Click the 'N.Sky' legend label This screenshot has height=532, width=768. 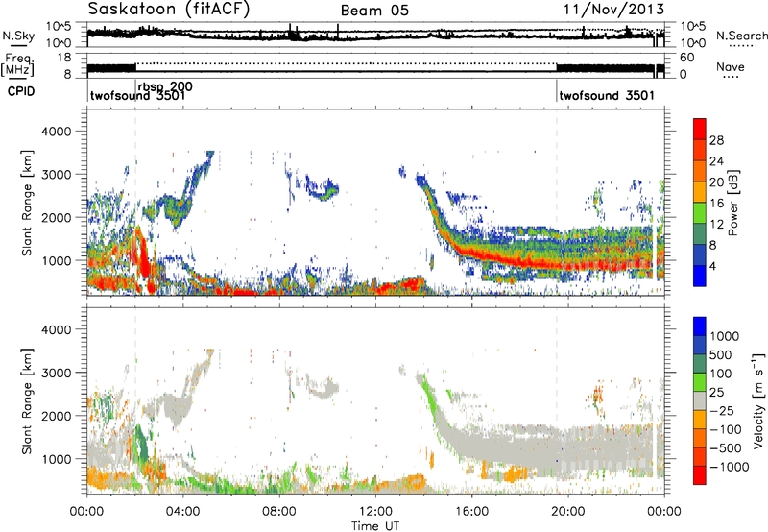coord(18,36)
